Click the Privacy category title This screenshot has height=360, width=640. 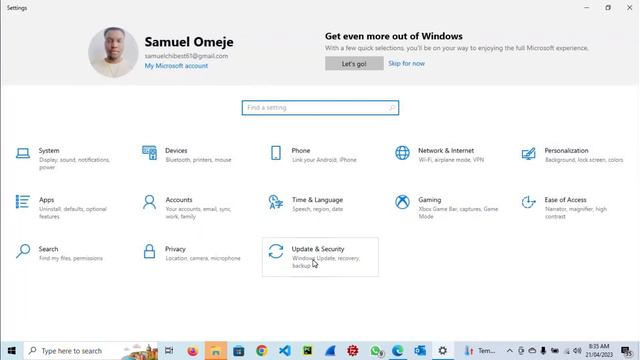(x=176, y=249)
